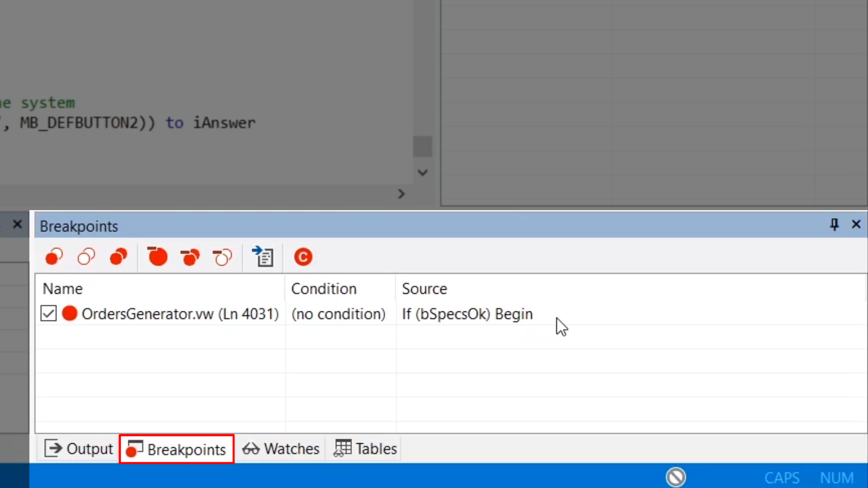This screenshot has height=488, width=868.
Task: Click the Source column header
Action: tap(424, 289)
